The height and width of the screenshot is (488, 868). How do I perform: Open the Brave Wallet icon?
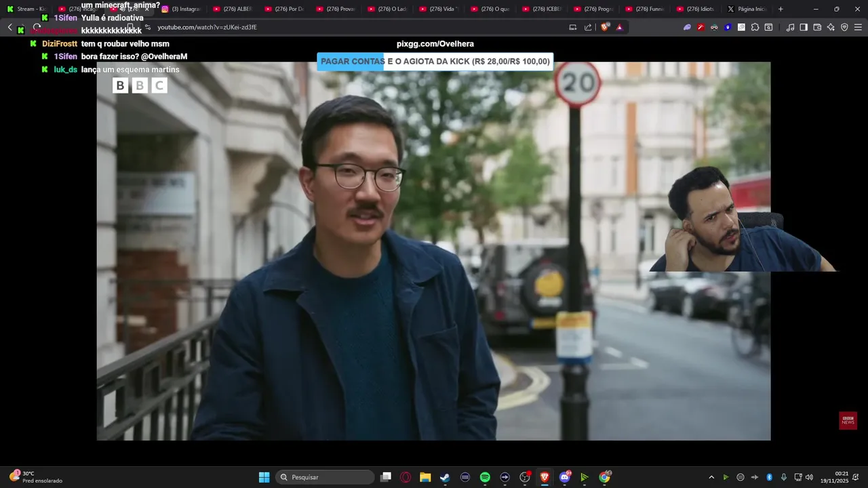[x=817, y=27]
